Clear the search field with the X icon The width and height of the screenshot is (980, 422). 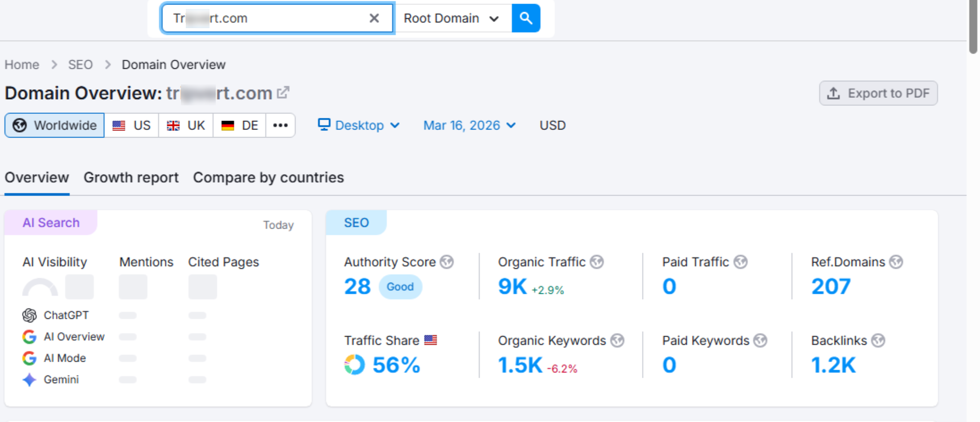374,18
